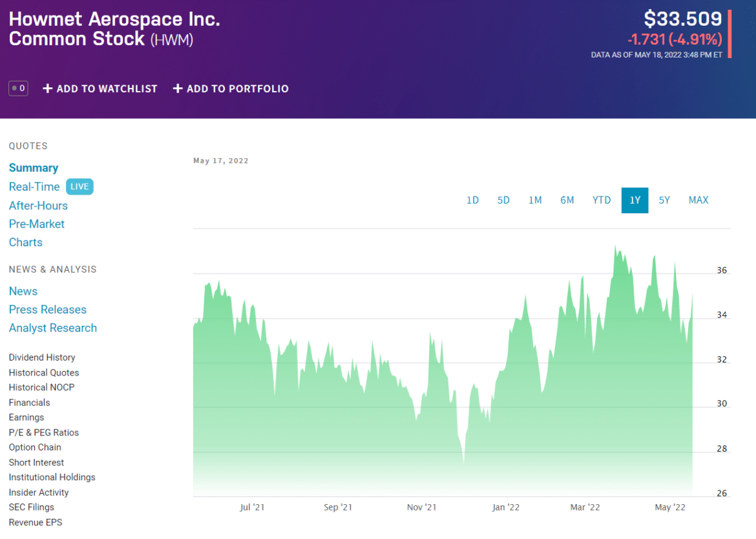Open the Dividend History page
The height and width of the screenshot is (539, 756).
41,357
